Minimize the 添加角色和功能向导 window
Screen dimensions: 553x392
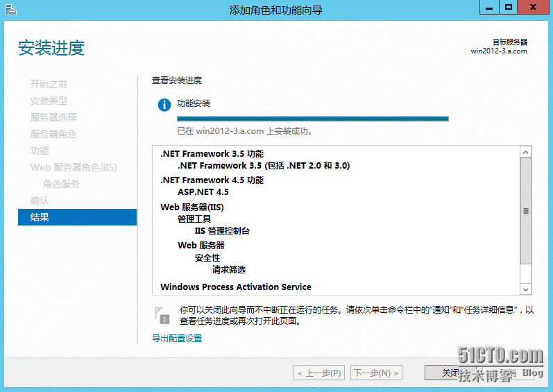489,8
